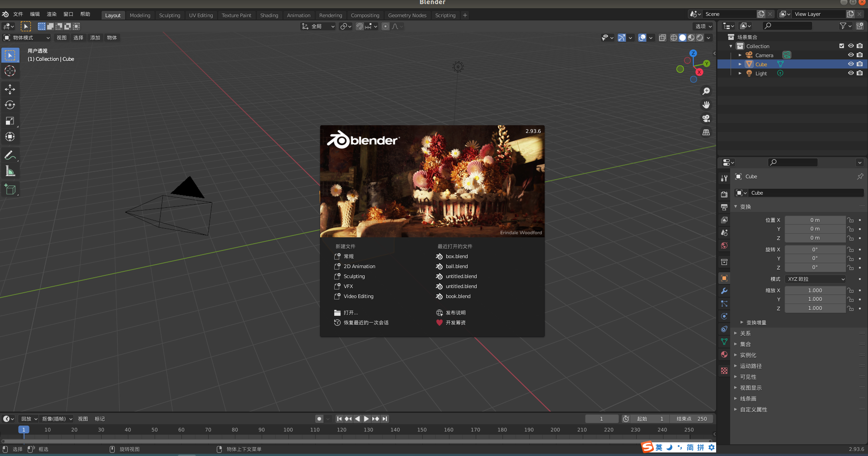Select the Annotate pencil tool
This screenshot has width=868, height=456.
coord(10,155)
